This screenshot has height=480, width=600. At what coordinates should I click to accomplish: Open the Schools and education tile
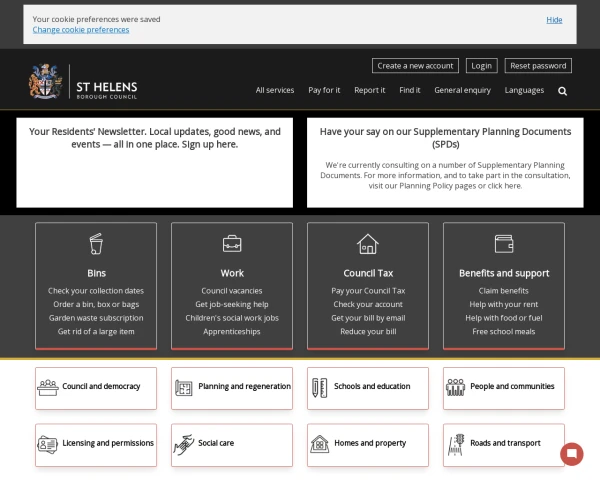pos(368,387)
